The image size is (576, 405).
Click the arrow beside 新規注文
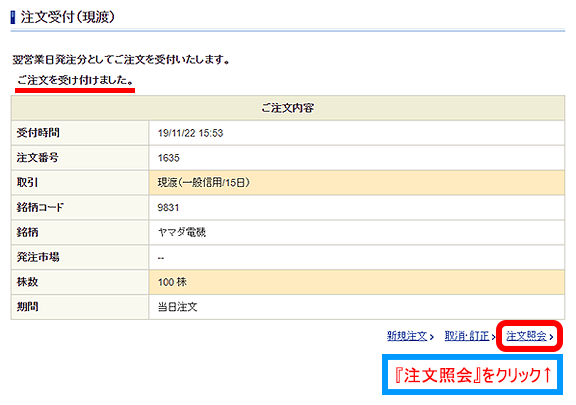pyautogui.click(x=432, y=337)
